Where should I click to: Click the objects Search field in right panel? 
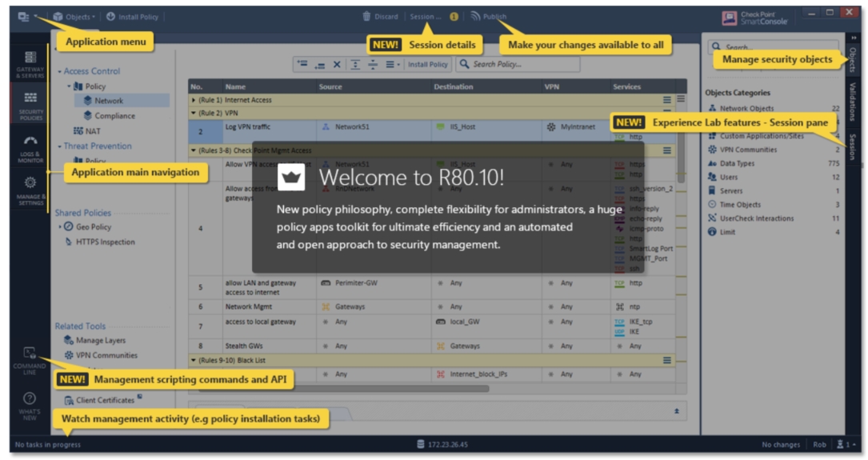click(773, 47)
